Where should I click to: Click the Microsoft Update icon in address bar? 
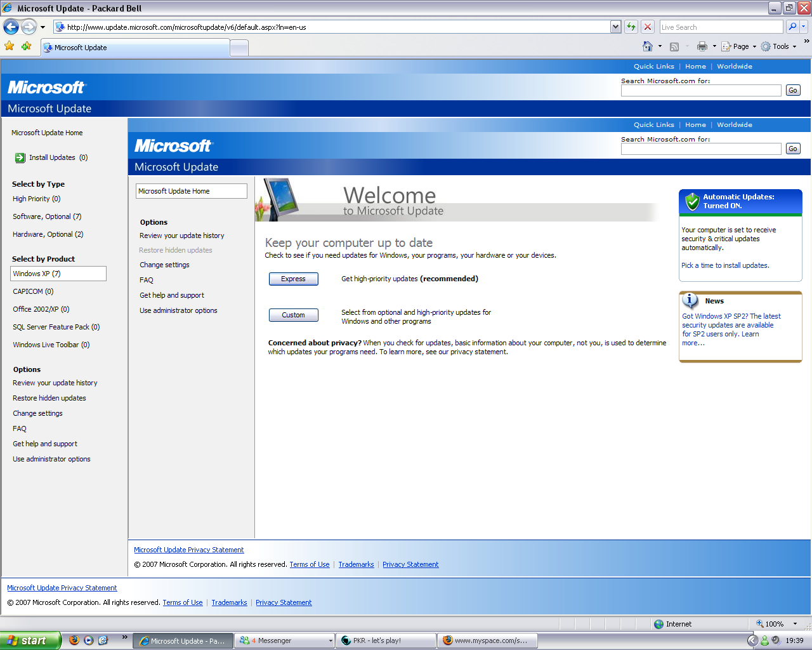[x=60, y=27]
